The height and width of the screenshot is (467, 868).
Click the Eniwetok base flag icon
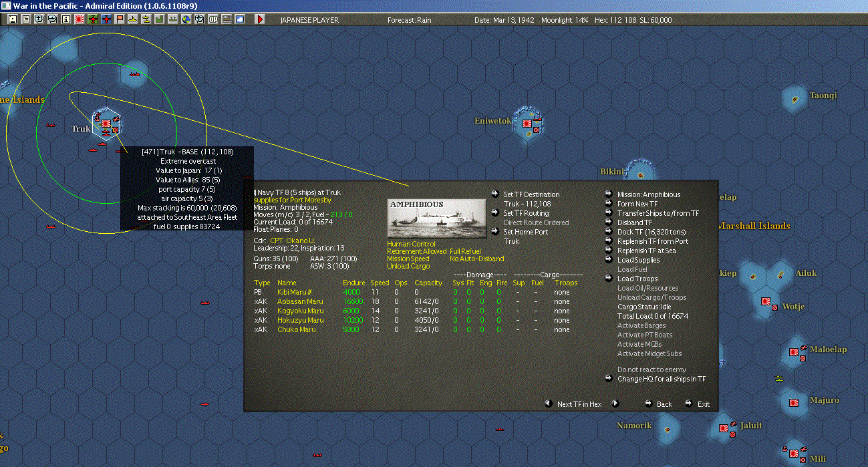[x=527, y=124]
